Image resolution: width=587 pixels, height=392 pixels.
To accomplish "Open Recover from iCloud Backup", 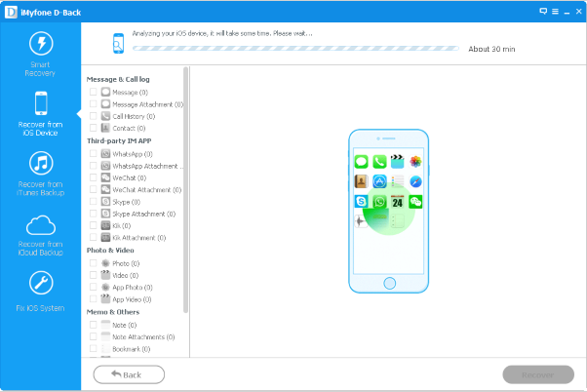I will [40, 236].
